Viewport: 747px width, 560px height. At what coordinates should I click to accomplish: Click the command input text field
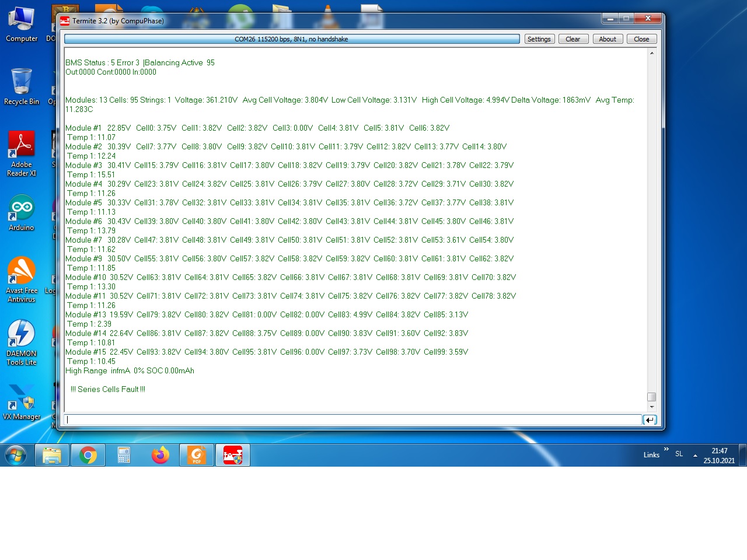point(352,419)
